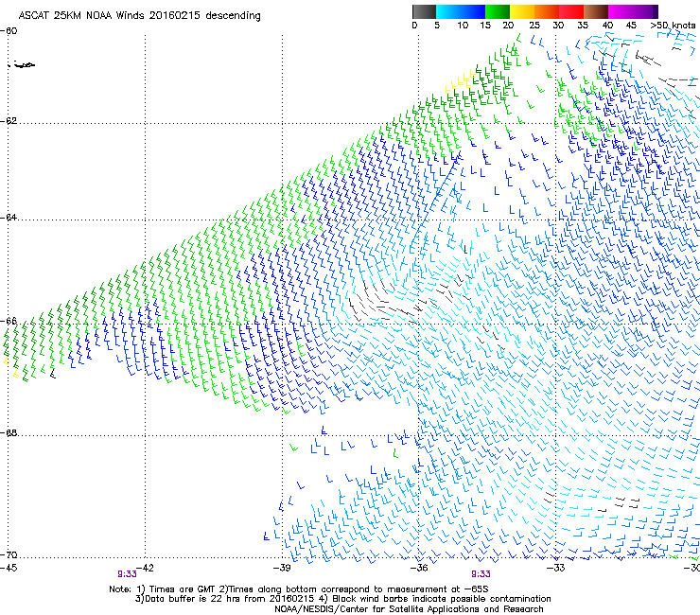
Task: Click the "-70" latitude axis label
Action: click(x=9, y=555)
